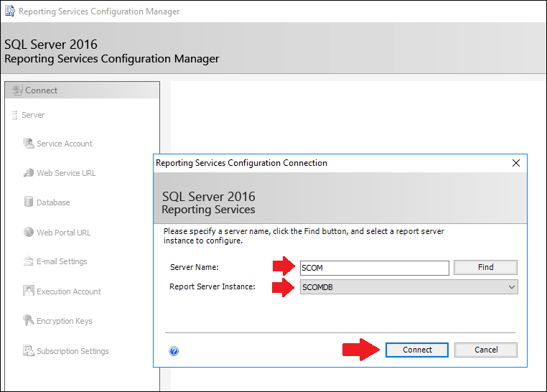Viewport: 547px width, 392px height.
Task: Close the Reporting Services Configuration Connection dialog
Action: click(x=516, y=163)
